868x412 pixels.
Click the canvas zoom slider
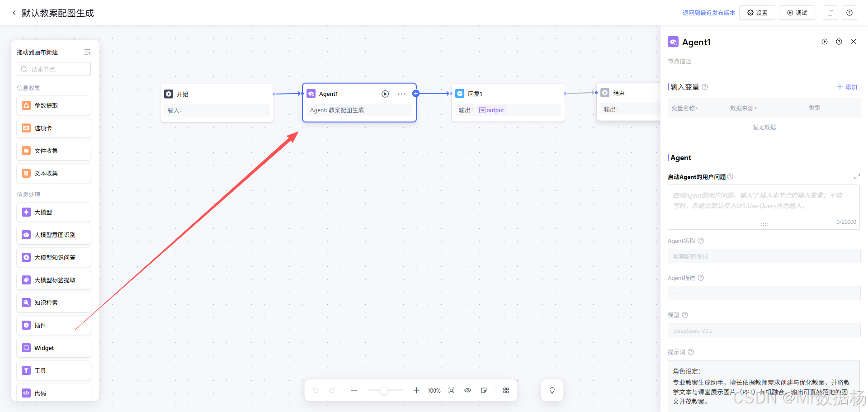(385, 390)
